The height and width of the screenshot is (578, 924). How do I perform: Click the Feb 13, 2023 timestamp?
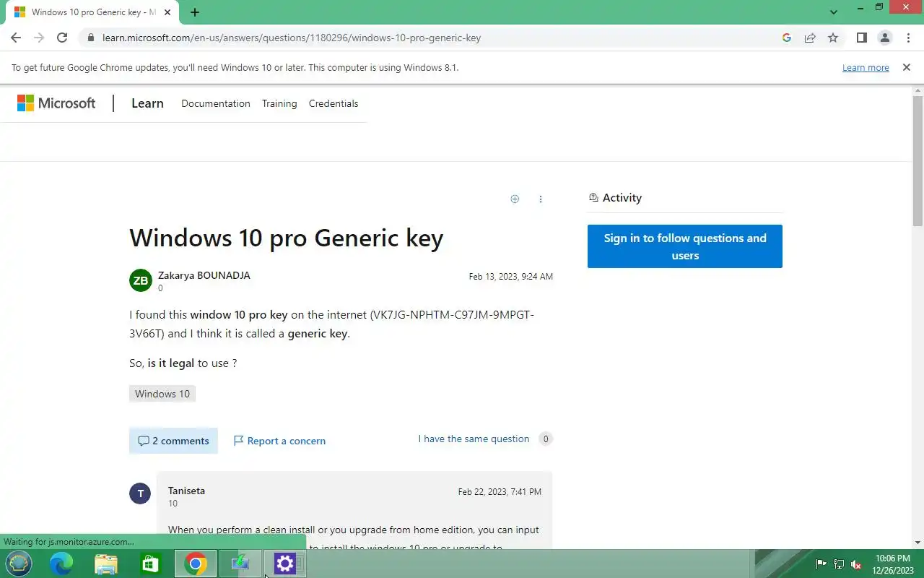click(510, 277)
